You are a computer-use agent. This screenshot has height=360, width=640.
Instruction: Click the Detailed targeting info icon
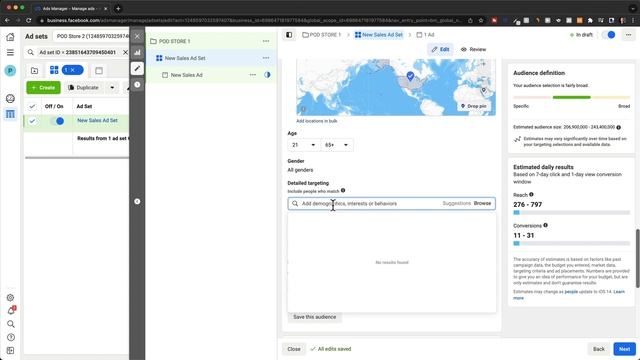(343, 191)
